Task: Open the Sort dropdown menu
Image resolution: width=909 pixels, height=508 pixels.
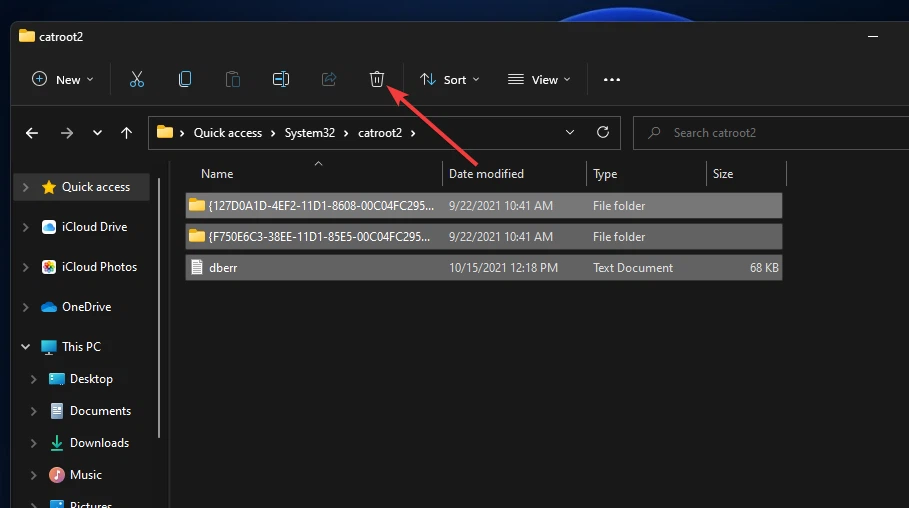Action: tap(449, 79)
